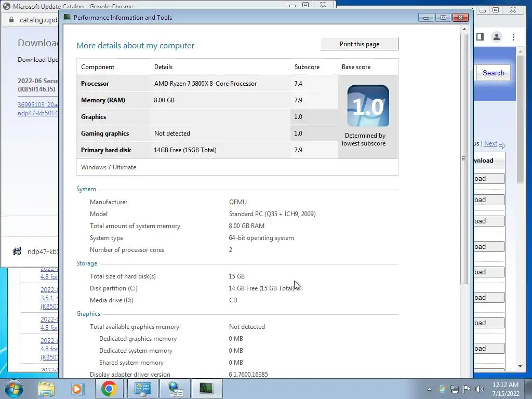Click the QEMU manufacturer value
Screen dimensions: 532x399
pos(238,202)
